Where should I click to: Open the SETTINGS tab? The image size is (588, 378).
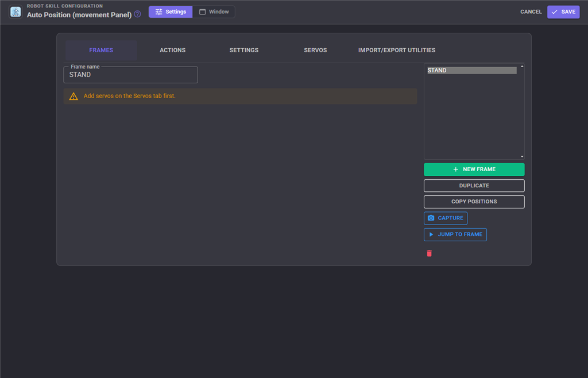(244, 50)
